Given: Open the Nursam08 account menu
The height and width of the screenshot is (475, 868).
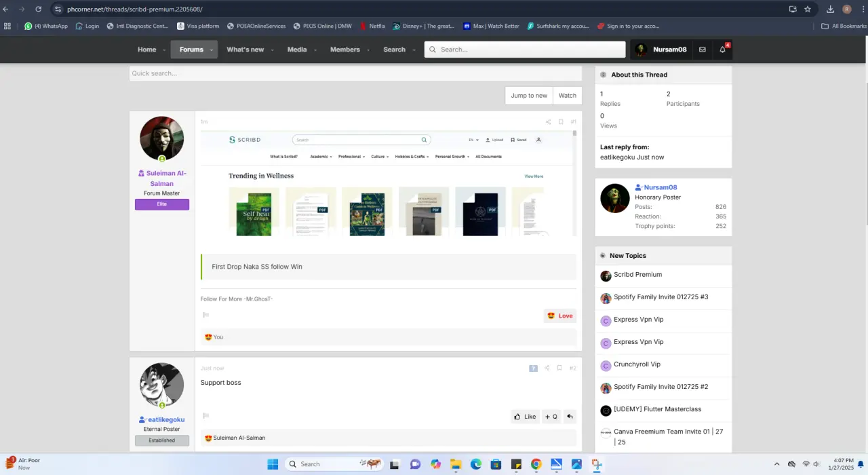Looking at the screenshot, I should [x=661, y=50].
